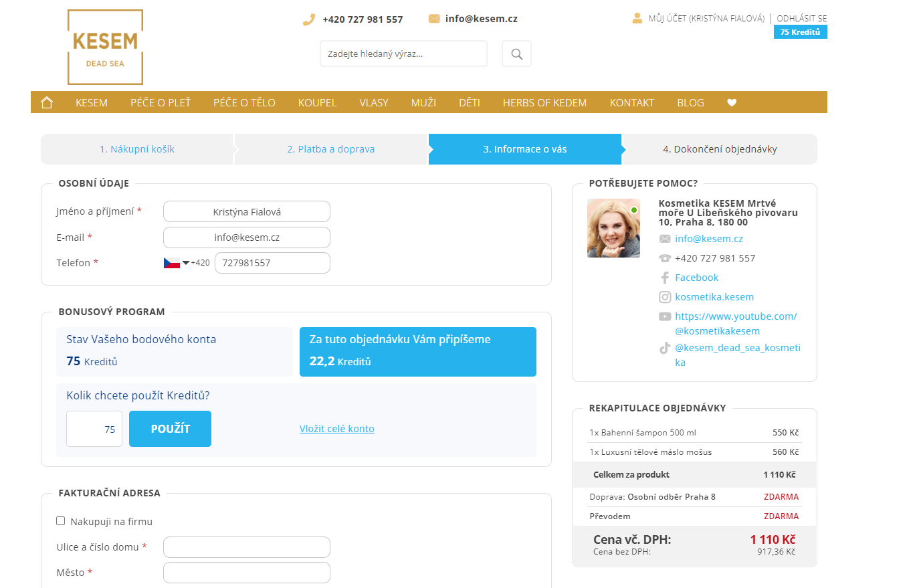The image size is (915, 588).
Task: Open the MUŽI menu
Action: click(424, 102)
